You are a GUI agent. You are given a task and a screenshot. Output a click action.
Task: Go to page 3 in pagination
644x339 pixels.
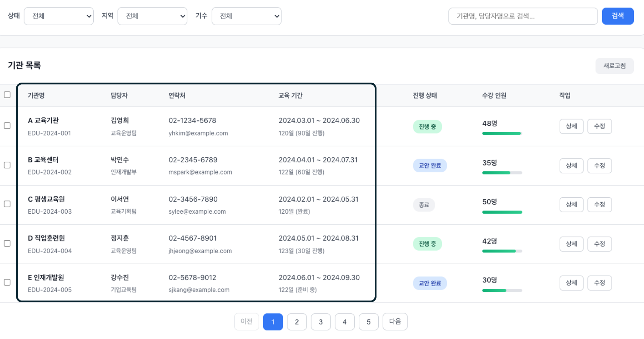[321, 322]
